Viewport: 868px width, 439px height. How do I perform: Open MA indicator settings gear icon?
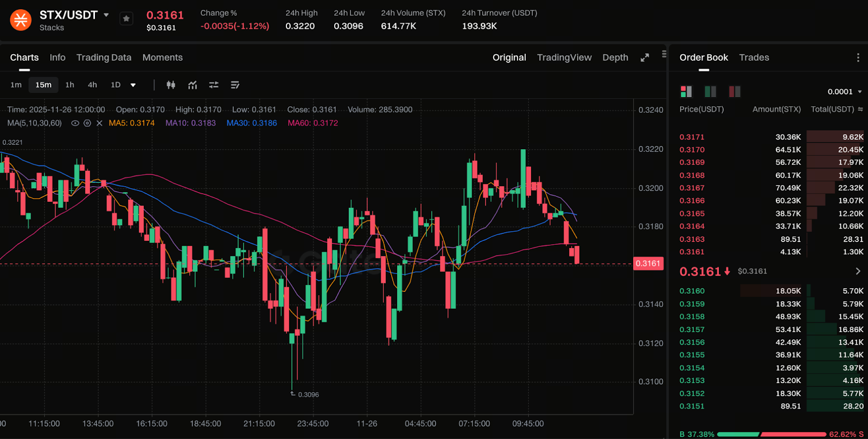pos(87,123)
